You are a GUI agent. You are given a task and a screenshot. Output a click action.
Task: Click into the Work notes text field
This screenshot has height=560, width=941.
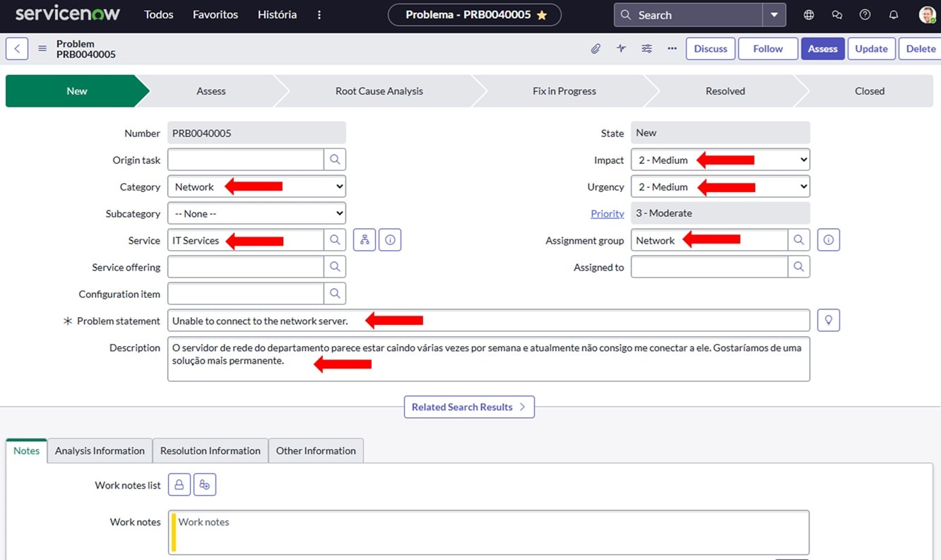tap(489, 532)
